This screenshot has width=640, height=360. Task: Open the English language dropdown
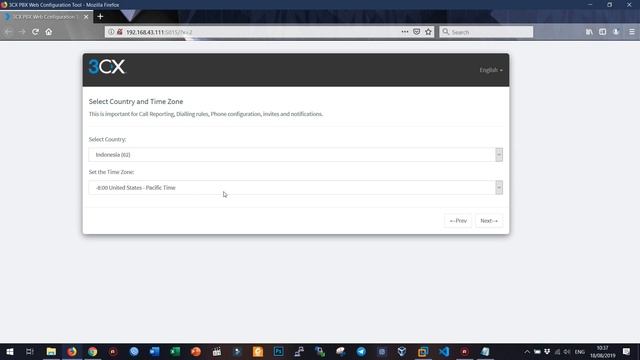click(491, 70)
